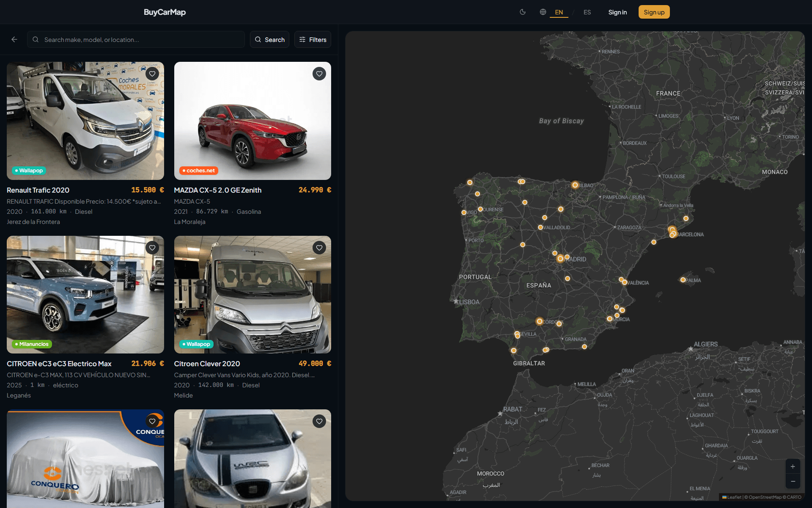Click the 49.000 € price

pos(315,364)
